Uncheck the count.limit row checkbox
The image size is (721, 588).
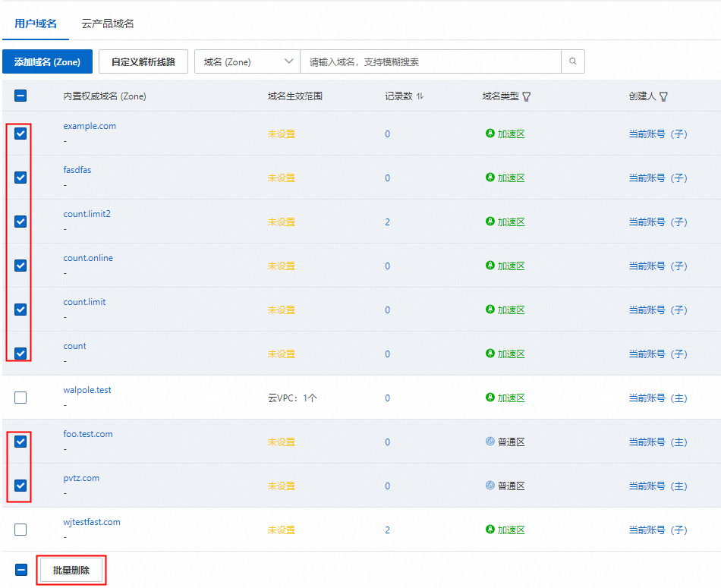[x=20, y=310]
